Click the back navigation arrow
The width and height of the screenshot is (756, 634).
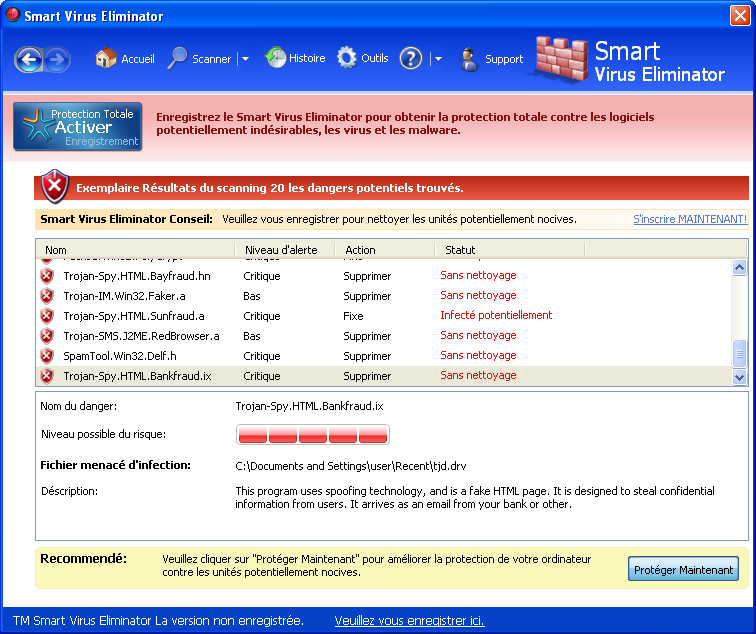(x=28, y=59)
